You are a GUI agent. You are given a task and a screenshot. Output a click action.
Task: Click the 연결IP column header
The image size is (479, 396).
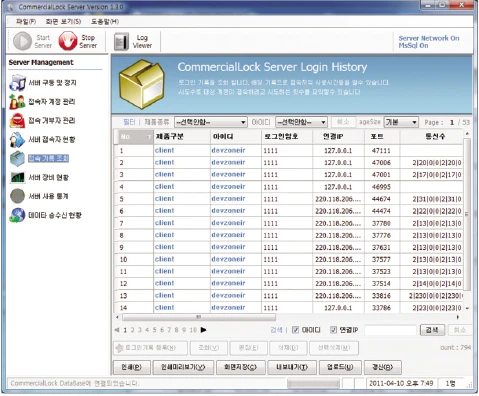point(338,137)
